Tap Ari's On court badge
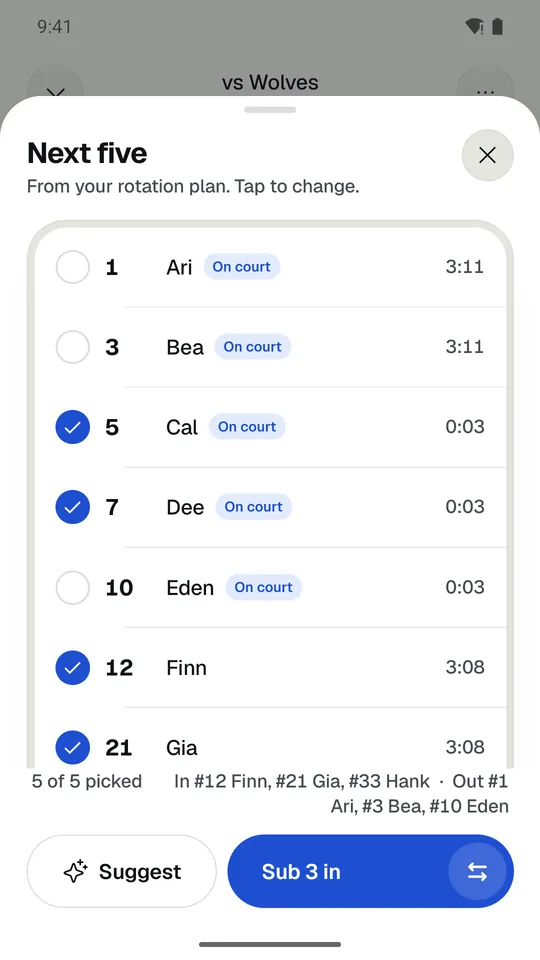Screen dimensions: 540x960 242,267
